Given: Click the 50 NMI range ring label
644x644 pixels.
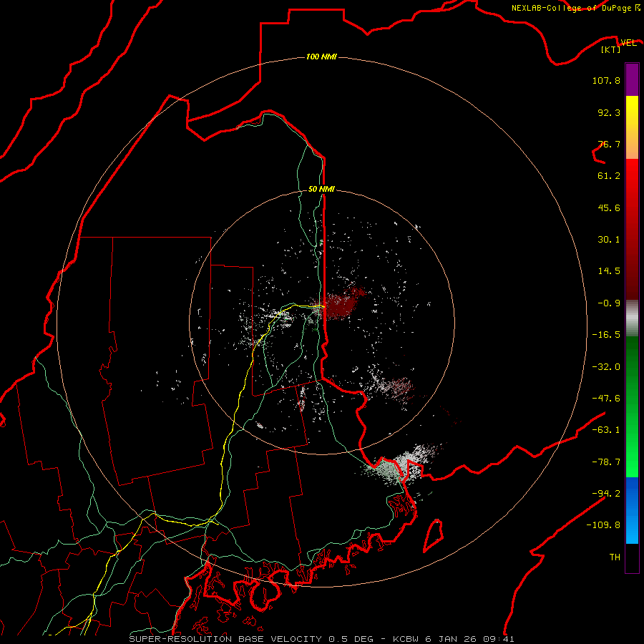Looking at the screenshot, I should point(321,189).
